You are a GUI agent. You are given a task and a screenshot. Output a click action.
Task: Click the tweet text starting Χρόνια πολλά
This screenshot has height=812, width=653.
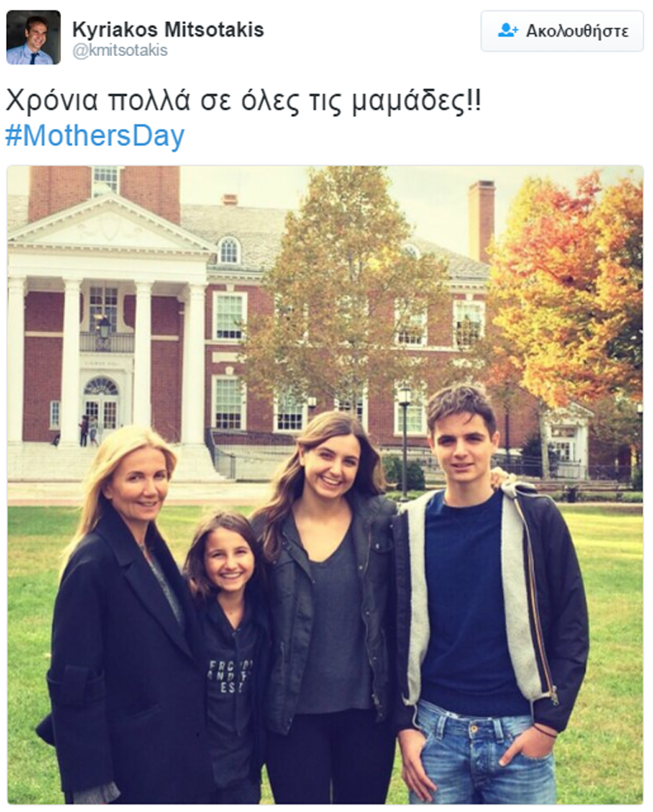click(243, 101)
